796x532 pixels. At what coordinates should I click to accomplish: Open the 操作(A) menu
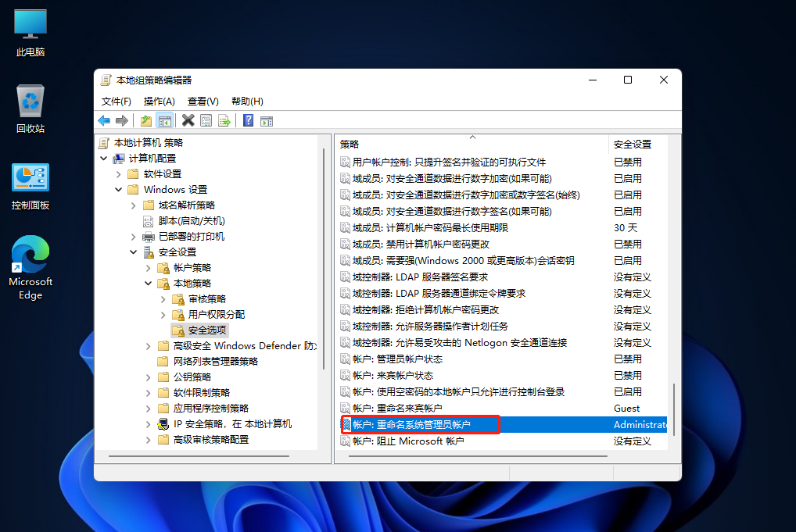pyautogui.click(x=159, y=102)
